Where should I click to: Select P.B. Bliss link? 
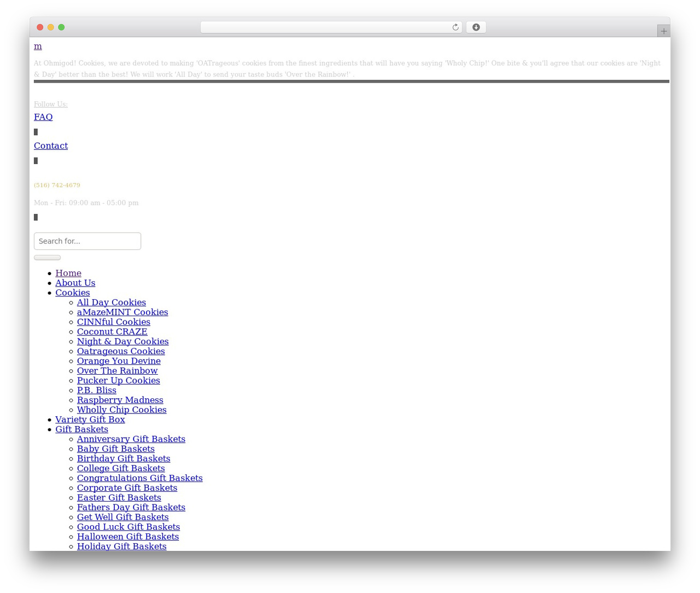point(97,391)
